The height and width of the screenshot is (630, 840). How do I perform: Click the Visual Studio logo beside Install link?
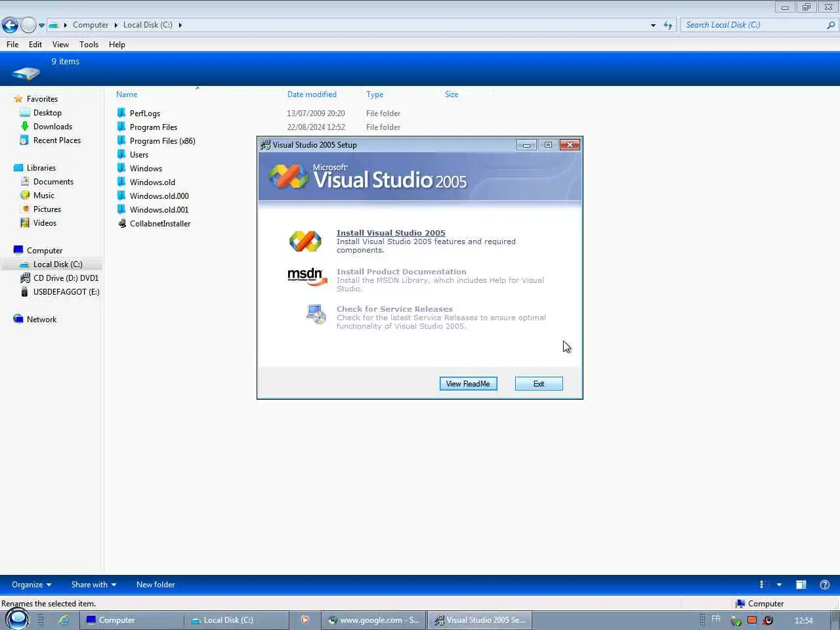(x=305, y=241)
